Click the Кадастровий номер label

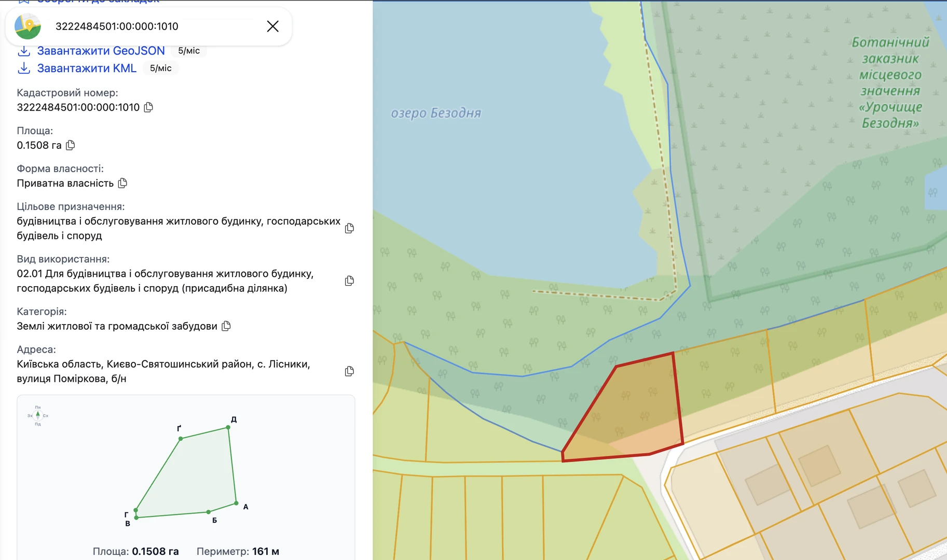pos(67,93)
